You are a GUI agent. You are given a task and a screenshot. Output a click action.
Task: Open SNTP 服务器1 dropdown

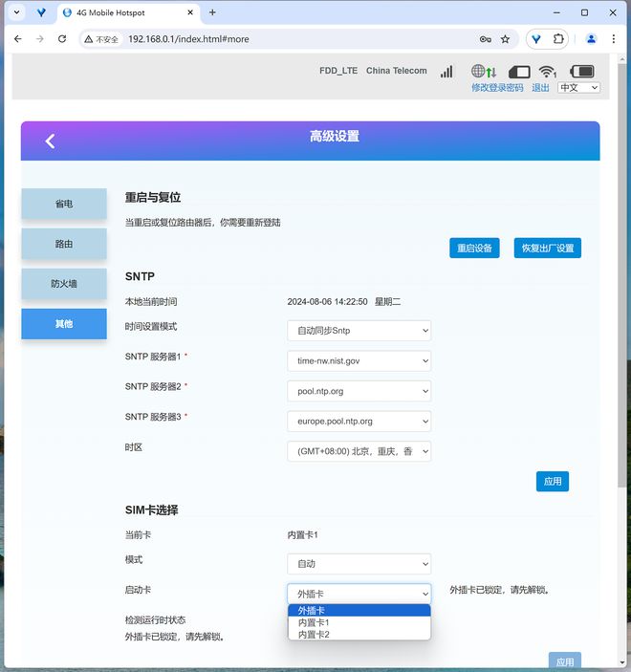[x=359, y=361]
